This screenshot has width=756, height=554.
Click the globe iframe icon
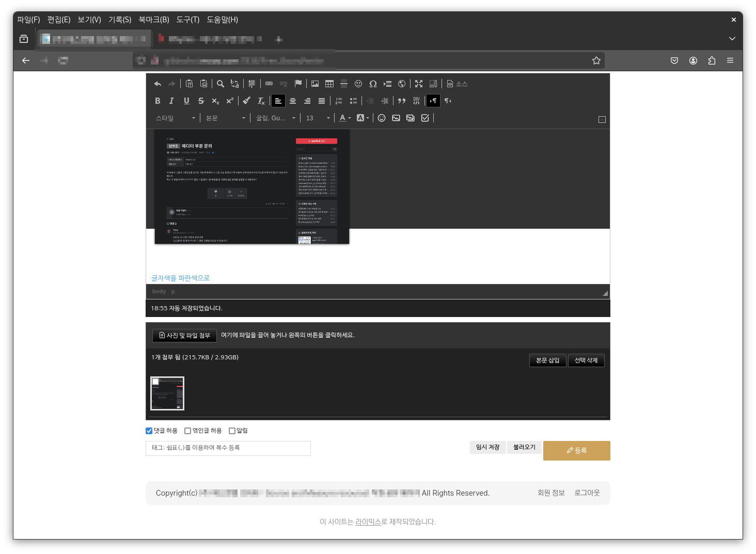(x=402, y=84)
